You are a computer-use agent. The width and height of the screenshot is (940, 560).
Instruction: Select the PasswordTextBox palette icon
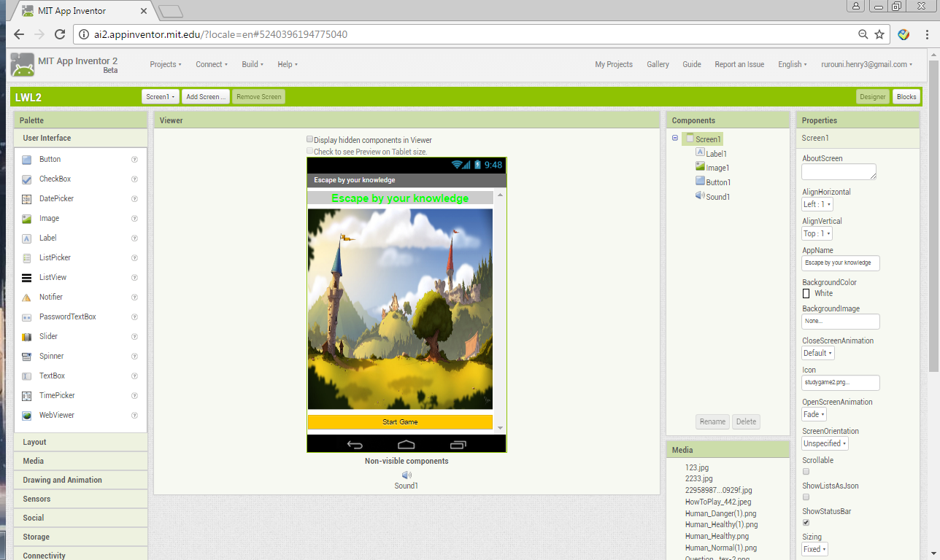pyautogui.click(x=27, y=317)
